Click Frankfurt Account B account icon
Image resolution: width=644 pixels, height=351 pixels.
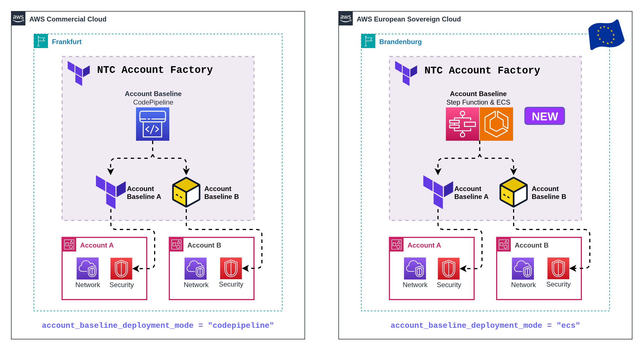tap(176, 244)
